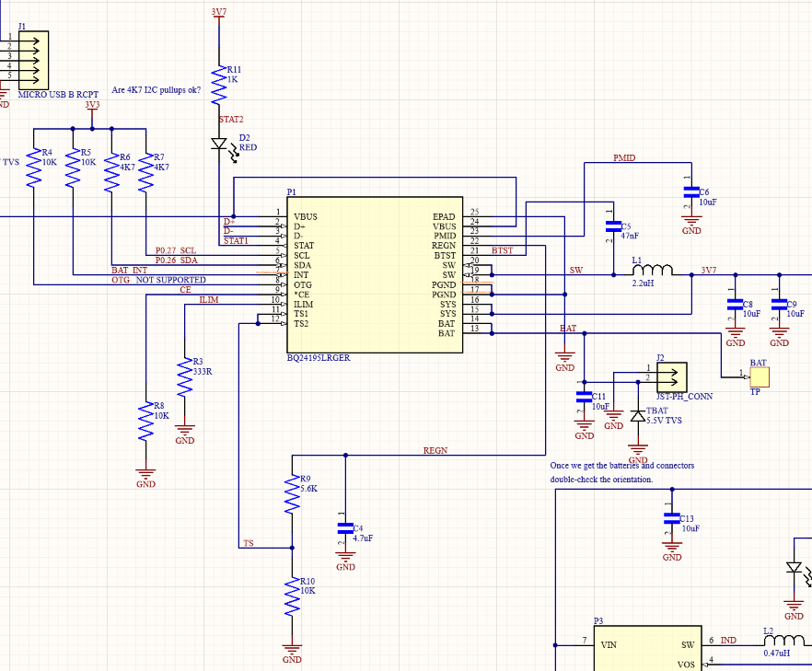Select the BAT_INT net label
The height and width of the screenshot is (671, 812).
pos(130,271)
